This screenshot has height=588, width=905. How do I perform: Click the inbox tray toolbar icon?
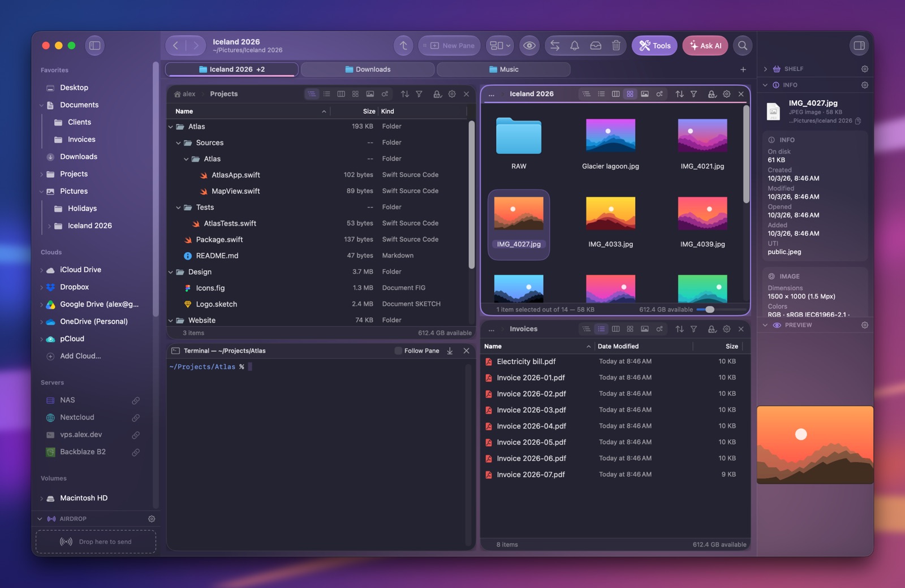596,46
